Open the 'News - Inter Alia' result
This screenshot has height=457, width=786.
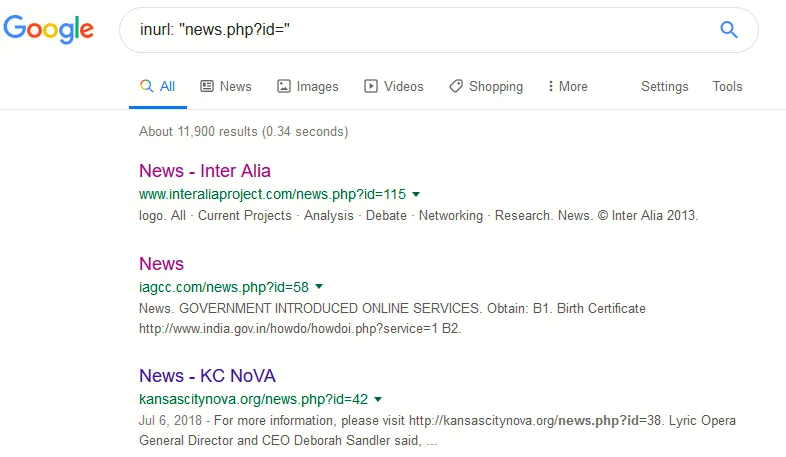pyautogui.click(x=205, y=171)
